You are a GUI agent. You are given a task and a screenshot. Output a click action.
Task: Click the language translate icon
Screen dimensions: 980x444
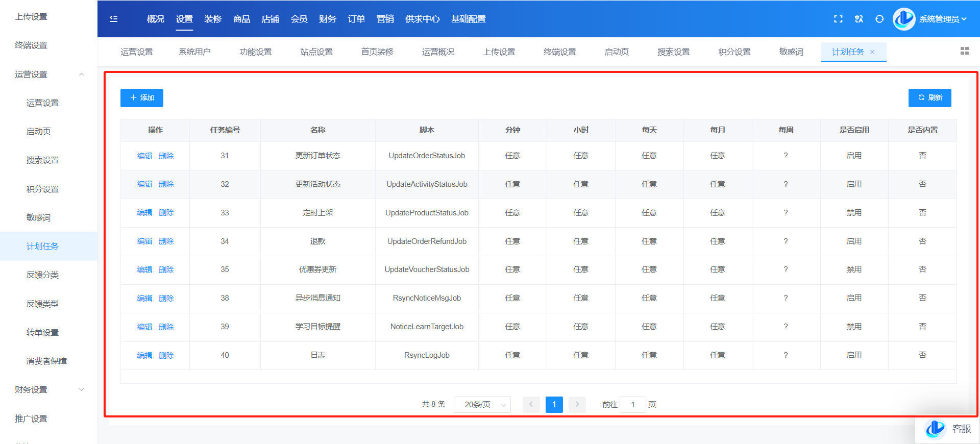point(859,19)
